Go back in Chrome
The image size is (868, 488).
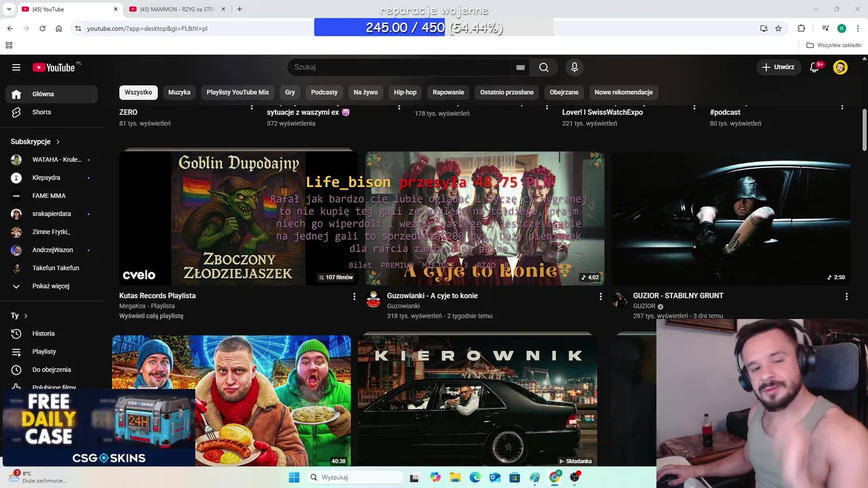[x=9, y=28]
